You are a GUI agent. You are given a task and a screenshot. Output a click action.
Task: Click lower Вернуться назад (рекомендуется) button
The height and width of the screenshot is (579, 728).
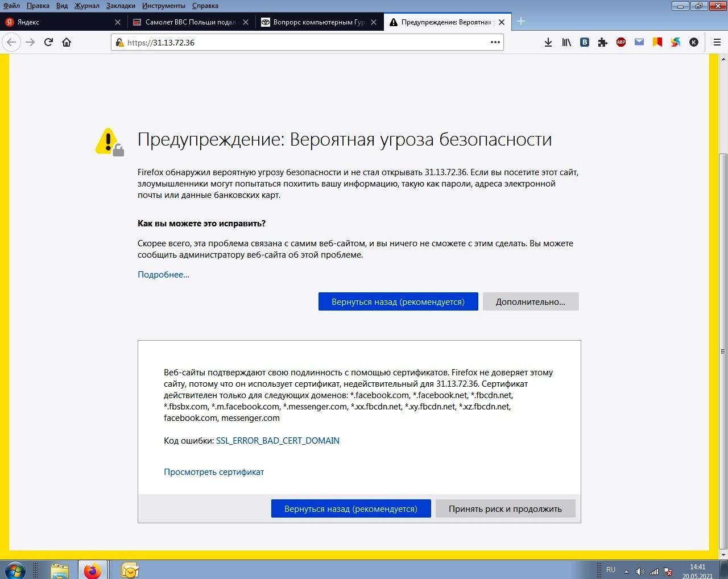click(x=351, y=508)
